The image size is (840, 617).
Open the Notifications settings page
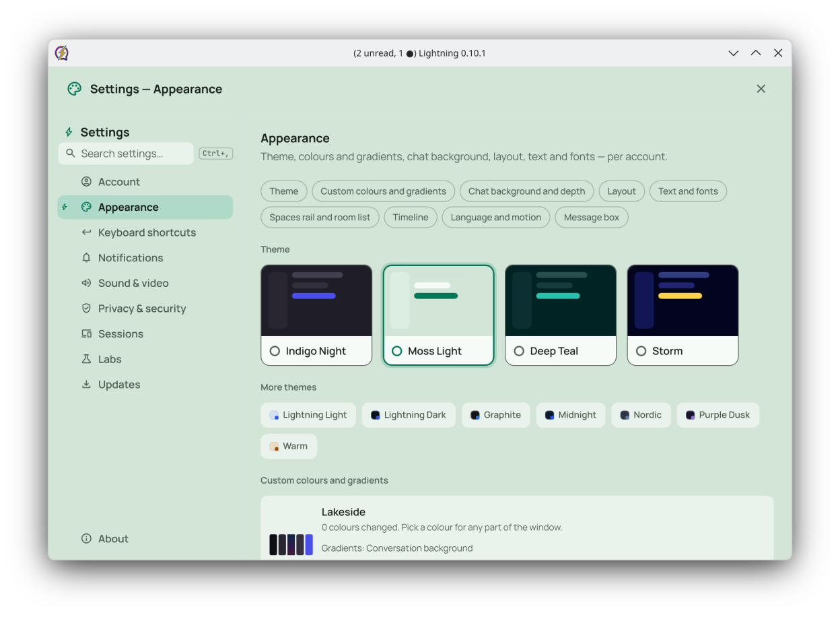point(145,258)
